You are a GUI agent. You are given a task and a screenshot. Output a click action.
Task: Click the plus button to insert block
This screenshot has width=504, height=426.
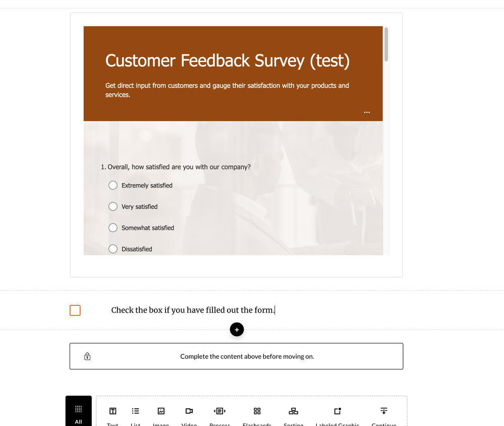click(x=237, y=330)
